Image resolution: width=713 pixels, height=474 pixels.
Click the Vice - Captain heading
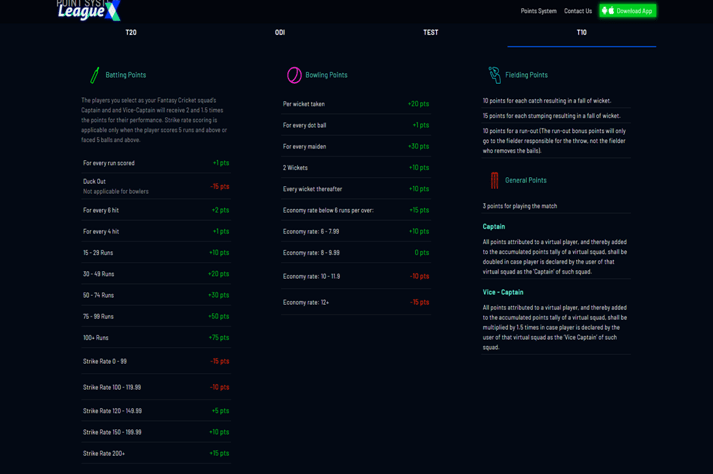[x=503, y=292]
